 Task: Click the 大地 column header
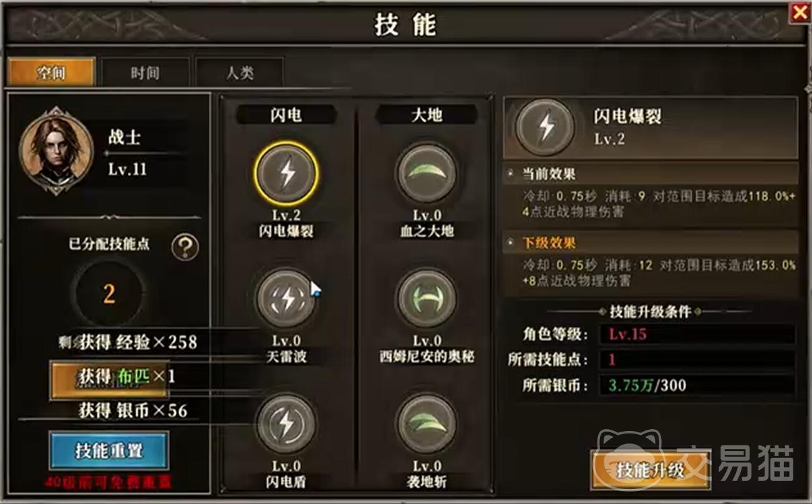tap(427, 115)
